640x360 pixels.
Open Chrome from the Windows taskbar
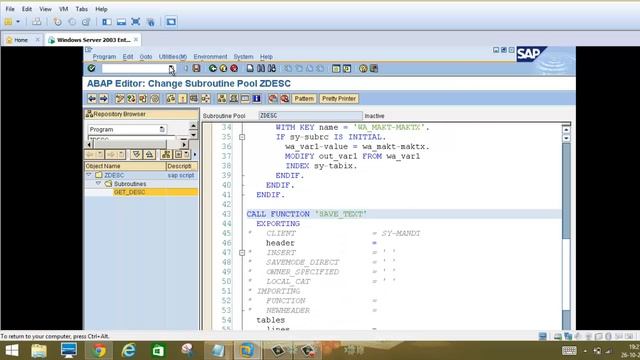tap(99, 351)
